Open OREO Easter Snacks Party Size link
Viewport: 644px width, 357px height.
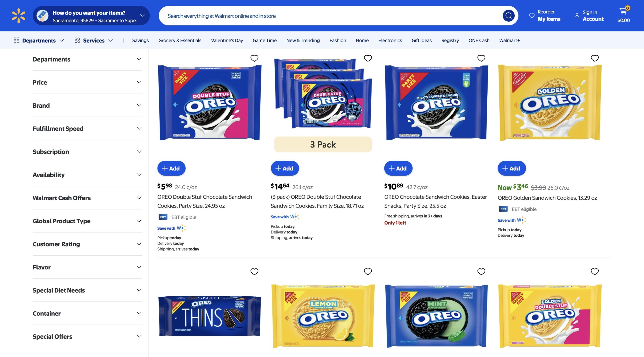435,201
